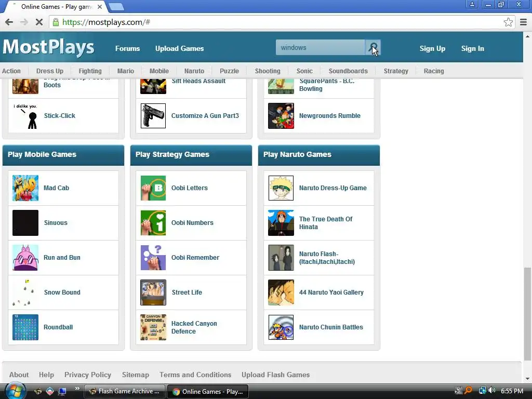532x399 pixels.
Task: Open 44 Naruto Yaoi Gallery title link
Action: (331, 292)
